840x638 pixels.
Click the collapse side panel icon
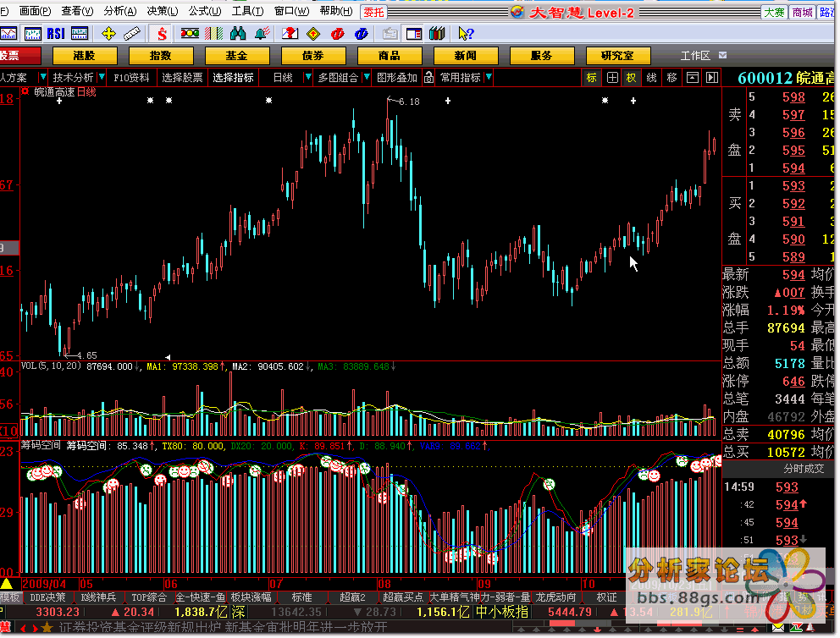point(711,78)
